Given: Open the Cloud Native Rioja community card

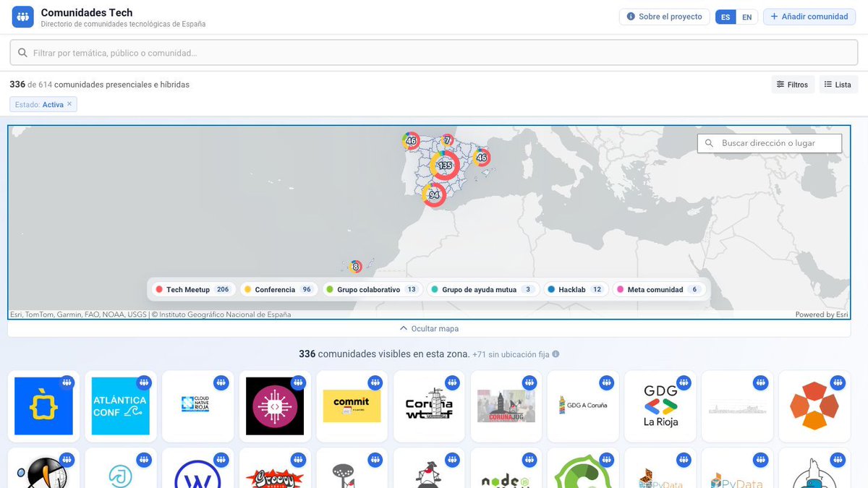Looking at the screenshot, I should 197,406.
